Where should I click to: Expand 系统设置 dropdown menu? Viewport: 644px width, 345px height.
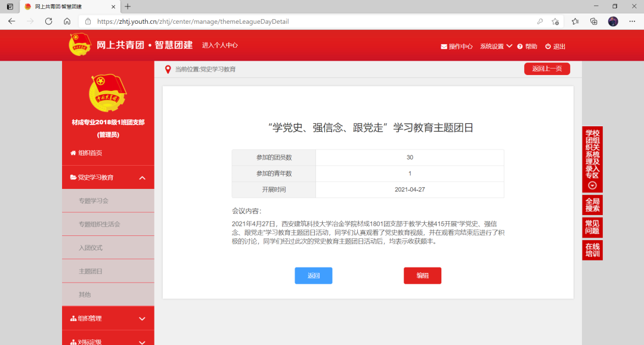(x=496, y=46)
